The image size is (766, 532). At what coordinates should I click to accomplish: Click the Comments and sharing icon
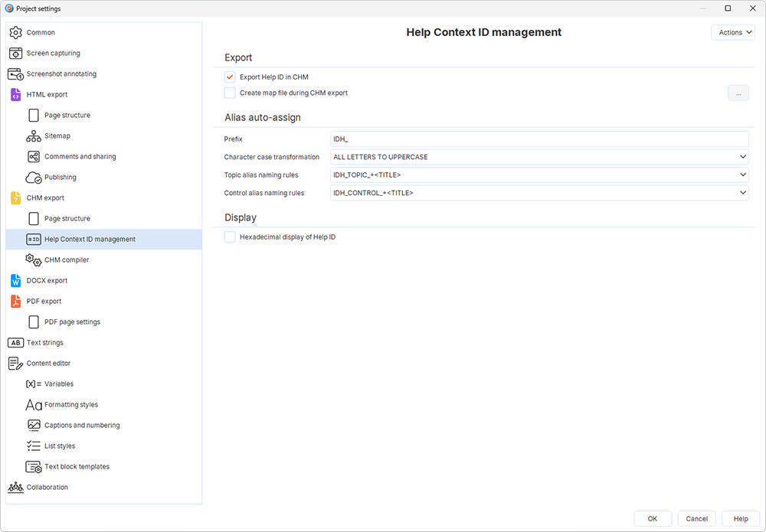click(x=34, y=157)
